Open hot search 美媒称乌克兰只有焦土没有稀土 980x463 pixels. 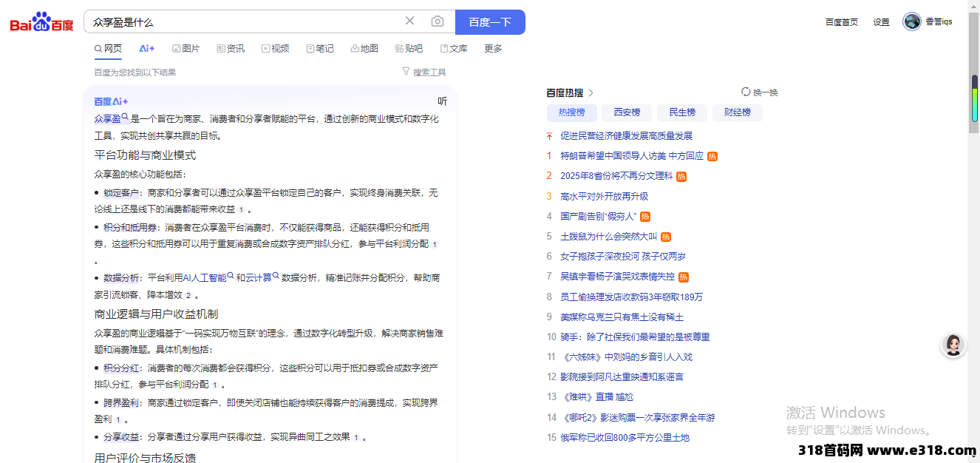[x=622, y=317]
